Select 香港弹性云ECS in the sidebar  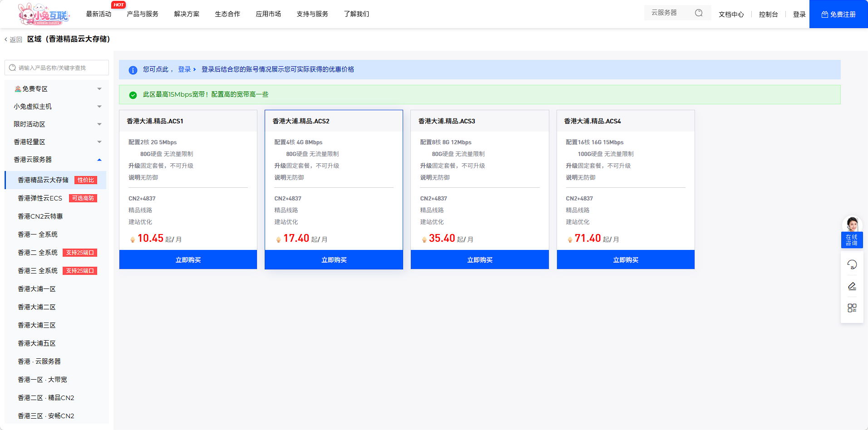click(x=40, y=198)
